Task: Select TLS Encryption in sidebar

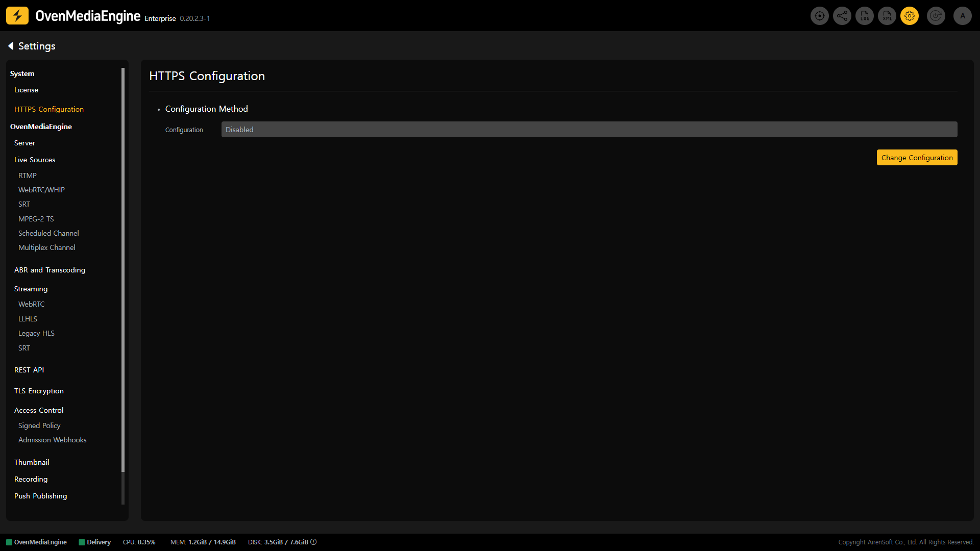Action: 39,391
